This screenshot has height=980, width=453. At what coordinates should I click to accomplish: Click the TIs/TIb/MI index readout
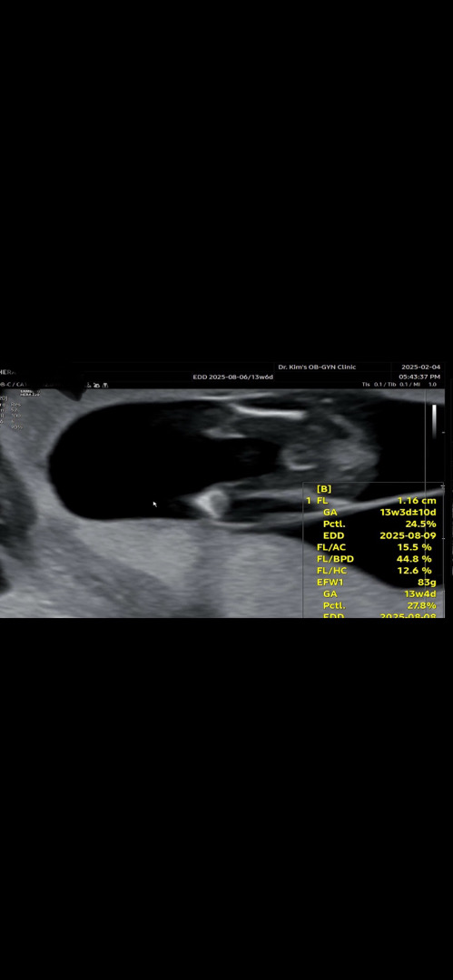(x=399, y=385)
